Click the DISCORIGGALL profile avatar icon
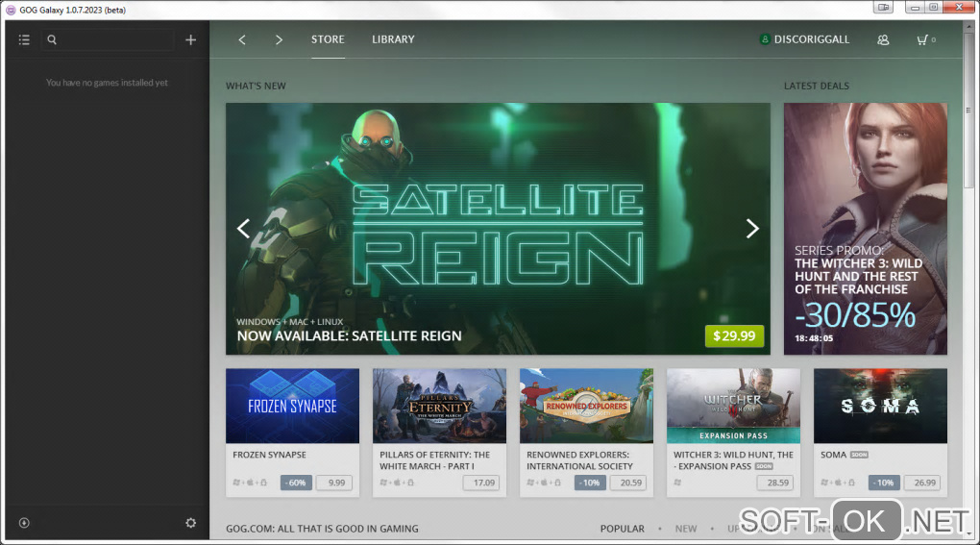Viewport: 980px width, 545px height. pyautogui.click(x=765, y=39)
